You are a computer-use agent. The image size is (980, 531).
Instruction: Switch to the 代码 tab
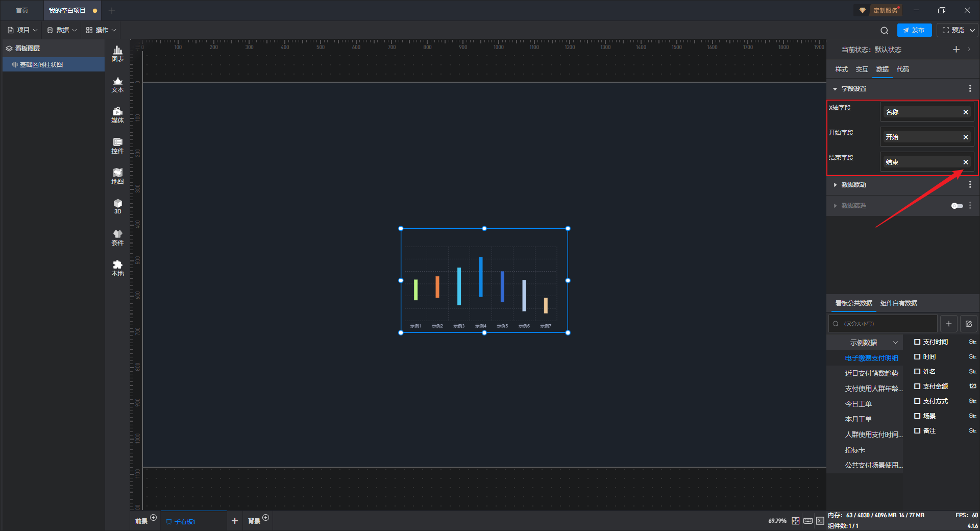point(903,69)
